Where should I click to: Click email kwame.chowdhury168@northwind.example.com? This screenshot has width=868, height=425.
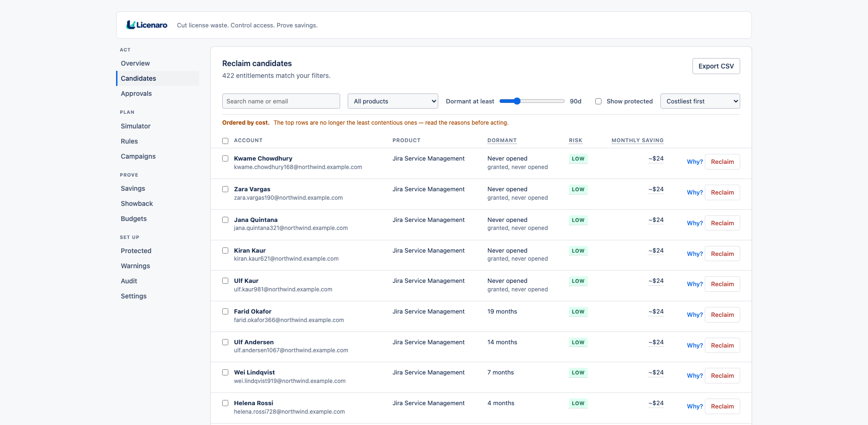coord(298,167)
